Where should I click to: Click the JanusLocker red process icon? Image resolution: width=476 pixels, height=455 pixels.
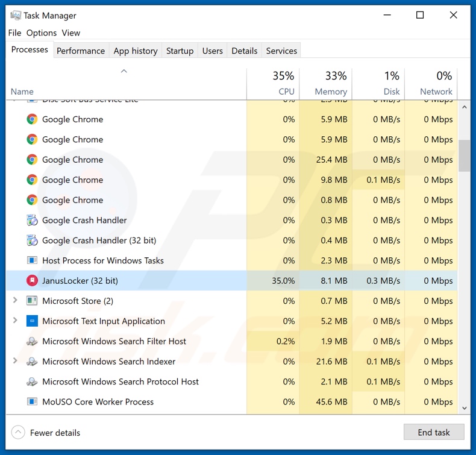click(x=32, y=280)
